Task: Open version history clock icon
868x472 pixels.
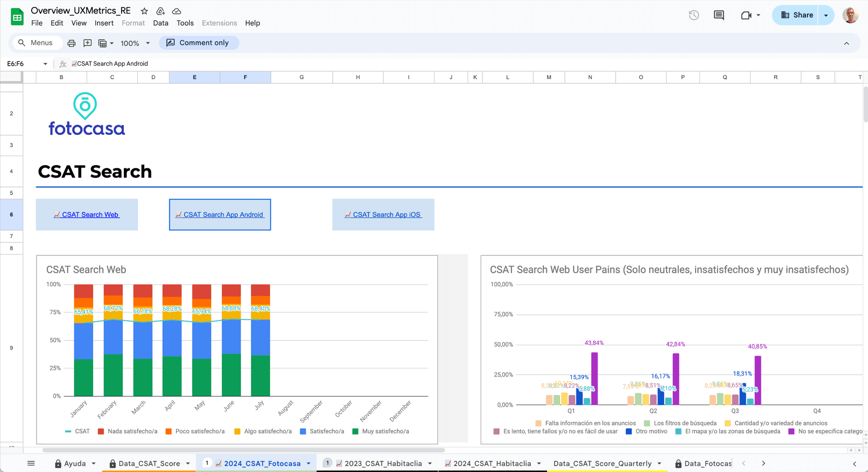Action: pos(694,15)
